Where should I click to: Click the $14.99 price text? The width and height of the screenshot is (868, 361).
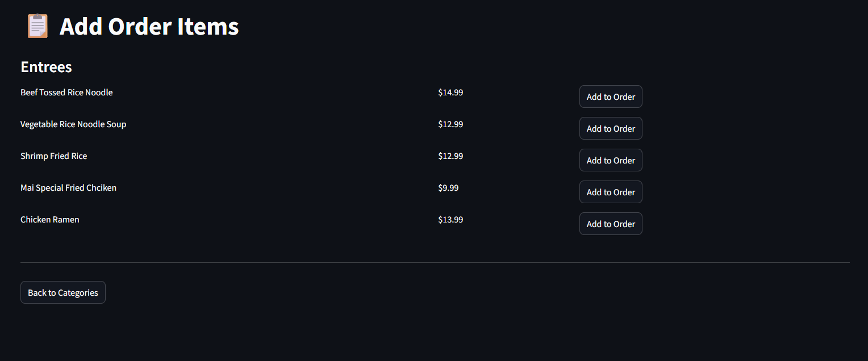click(x=450, y=93)
